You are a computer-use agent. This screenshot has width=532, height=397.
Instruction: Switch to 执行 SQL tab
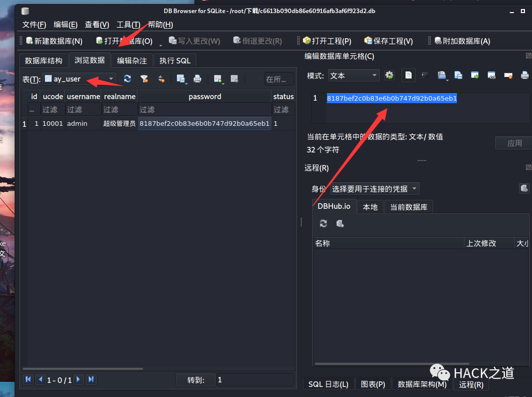pyautogui.click(x=175, y=61)
